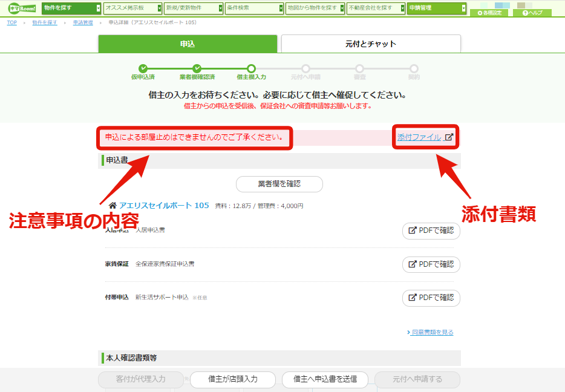Click the 審査 progress step marker
The height and width of the screenshot is (392, 565).
pos(359,68)
